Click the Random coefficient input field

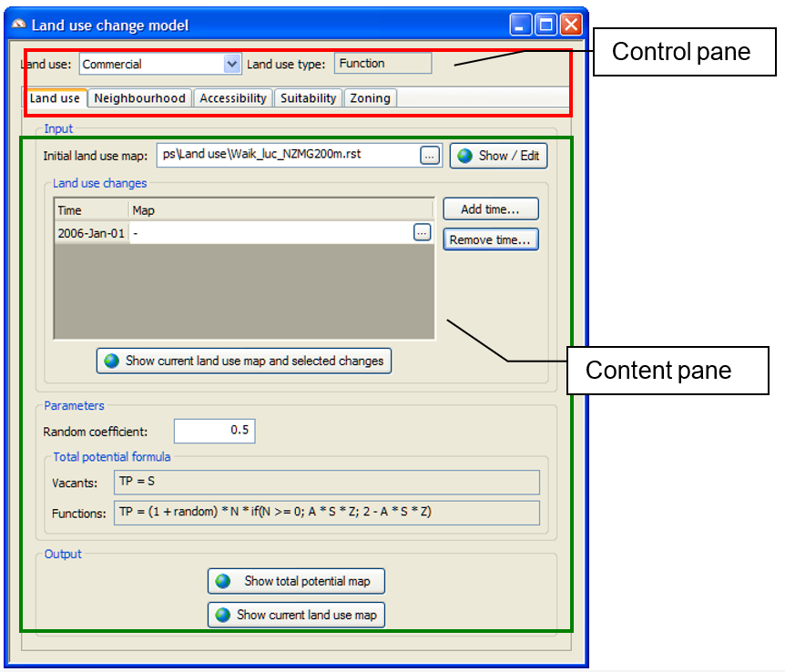tap(215, 431)
